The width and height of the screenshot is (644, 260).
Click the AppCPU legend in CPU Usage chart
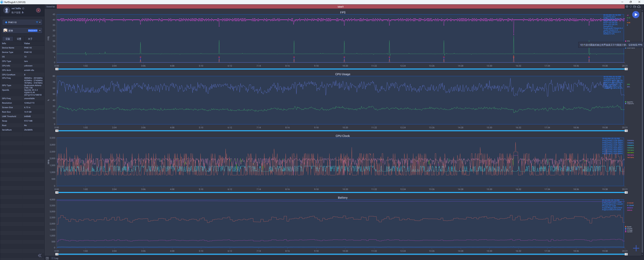click(x=629, y=102)
